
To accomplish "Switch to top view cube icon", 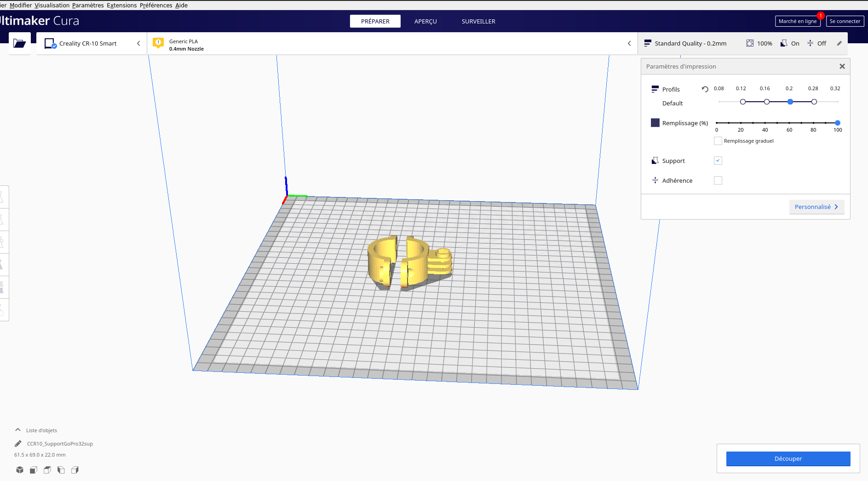I will (x=47, y=470).
